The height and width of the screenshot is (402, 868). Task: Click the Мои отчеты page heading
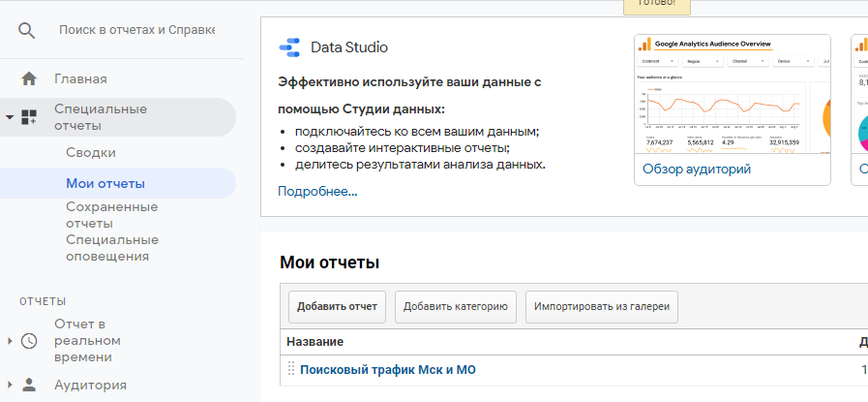(x=329, y=263)
